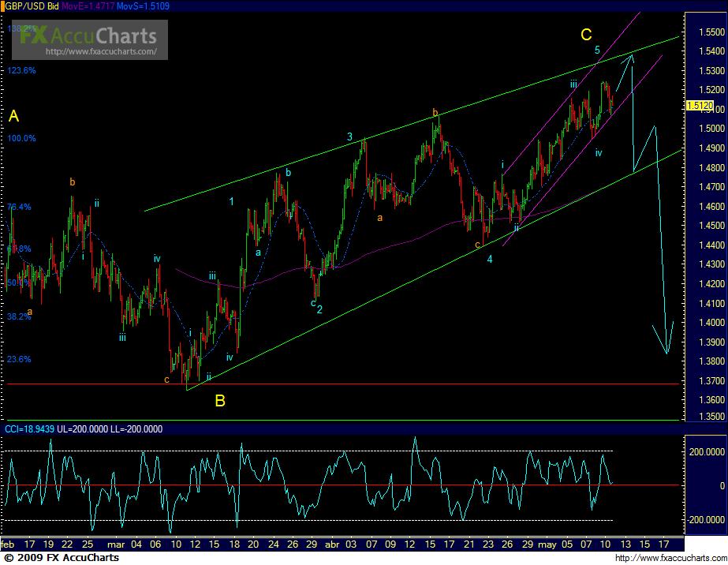Screen dimensions: 728x565
Task: Click the FX AccuCharts logo
Action: [x=88, y=36]
